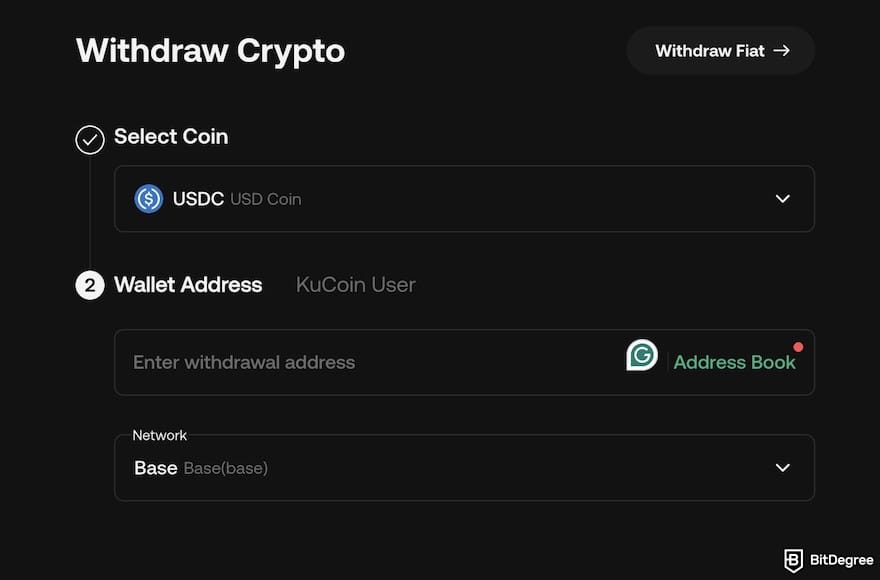Click the green address verification icon
880x580 pixels.
coord(641,354)
